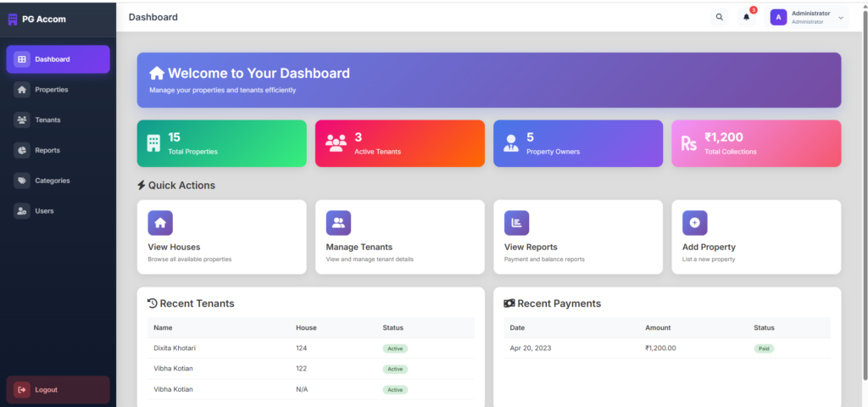Click the Paid status badge
The image size is (868, 407).
pyautogui.click(x=764, y=348)
